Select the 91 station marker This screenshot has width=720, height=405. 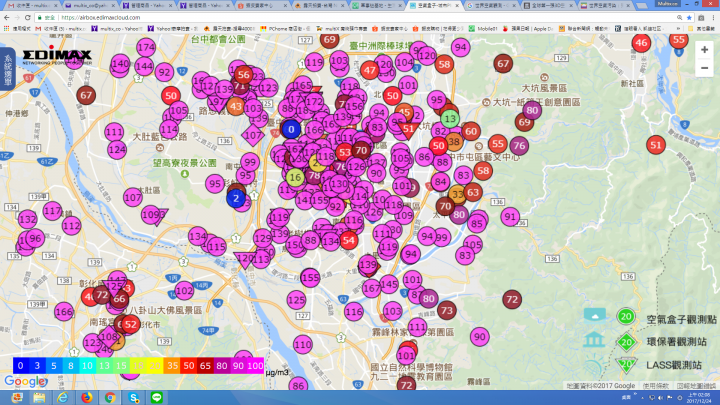510,217
